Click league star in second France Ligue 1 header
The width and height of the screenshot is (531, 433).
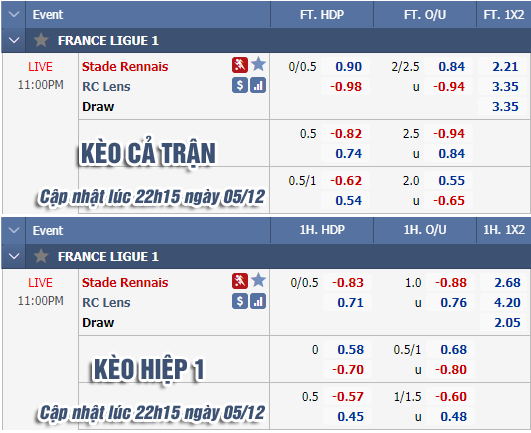point(41,256)
